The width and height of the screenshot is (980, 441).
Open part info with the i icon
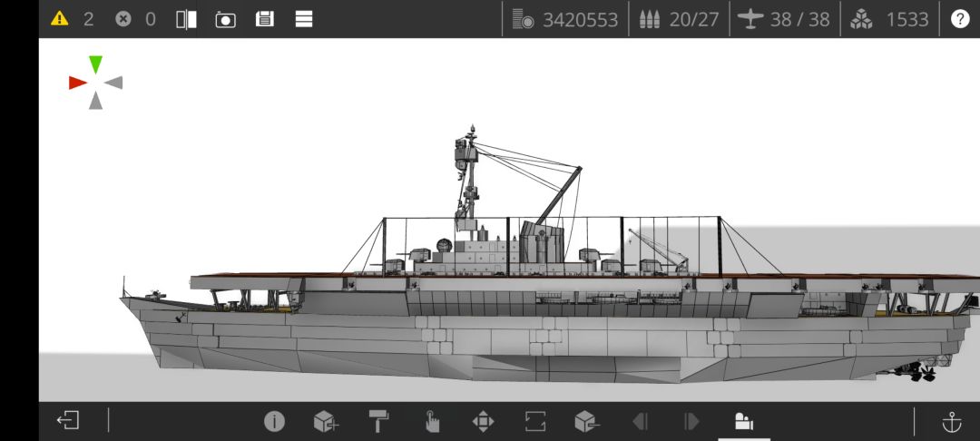tap(274, 422)
